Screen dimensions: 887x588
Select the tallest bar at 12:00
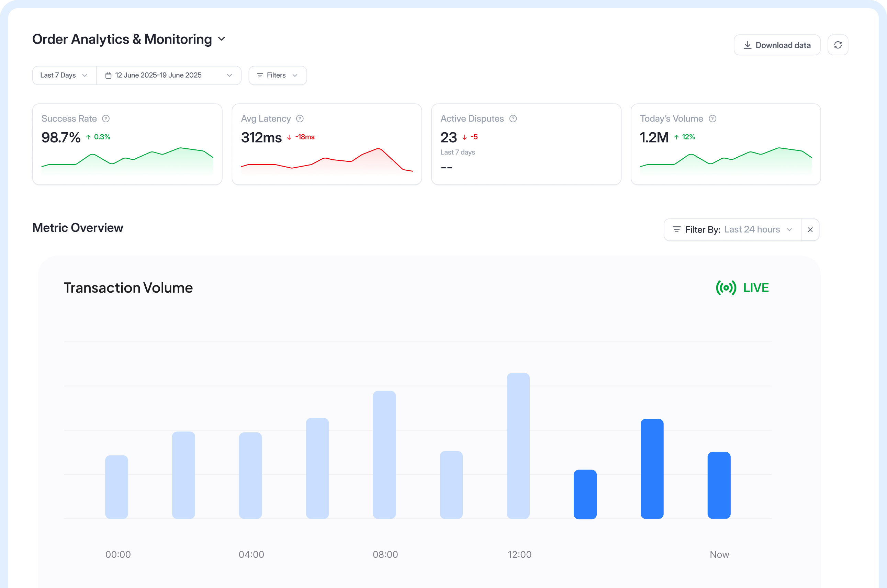coord(518,445)
